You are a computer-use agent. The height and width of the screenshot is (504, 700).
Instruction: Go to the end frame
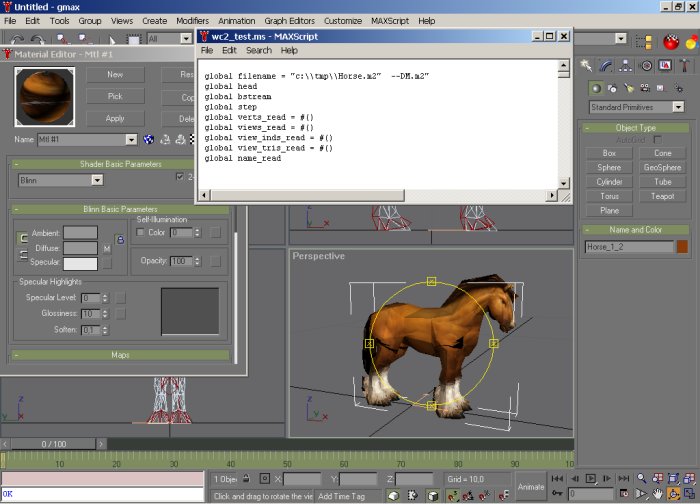tap(624, 479)
